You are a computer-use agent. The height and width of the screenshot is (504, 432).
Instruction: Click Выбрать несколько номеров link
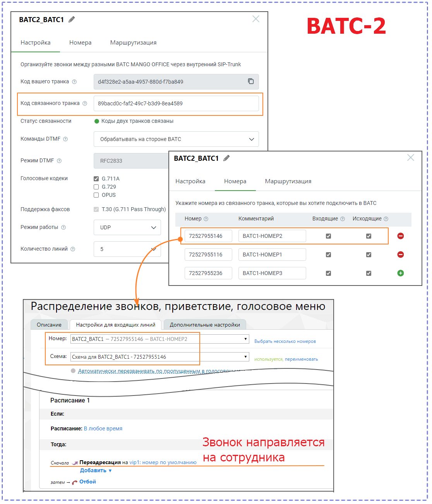coord(285,341)
